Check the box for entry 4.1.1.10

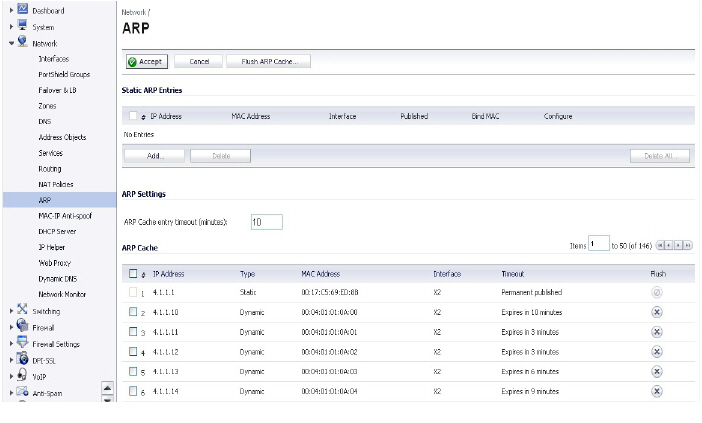tap(133, 312)
